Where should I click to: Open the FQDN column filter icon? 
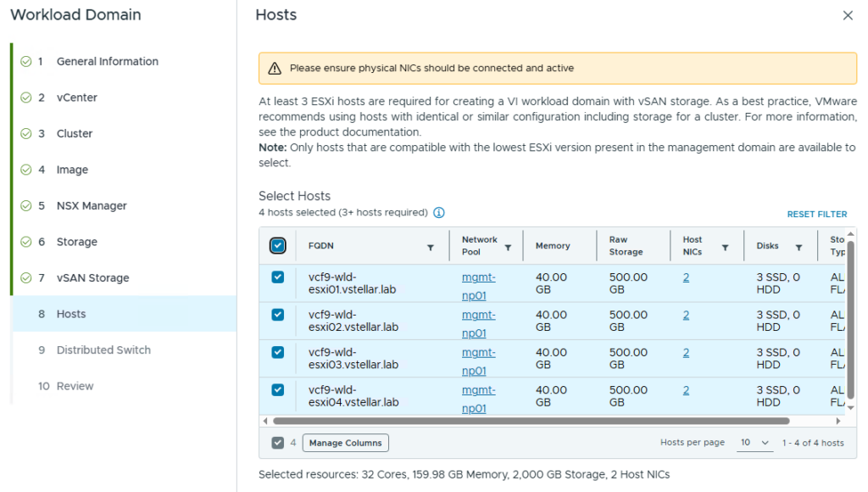click(430, 248)
